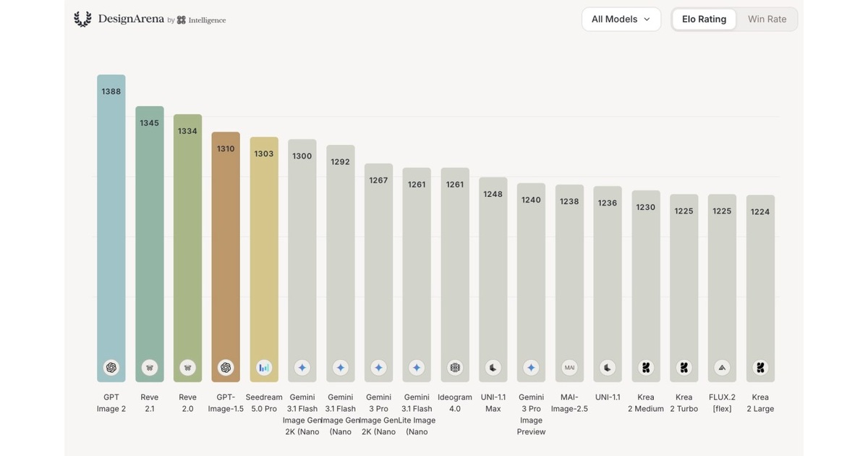Viewport: 868px width, 456px height.
Task: Switch chart to Win Rate view
Action: [x=767, y=19]
